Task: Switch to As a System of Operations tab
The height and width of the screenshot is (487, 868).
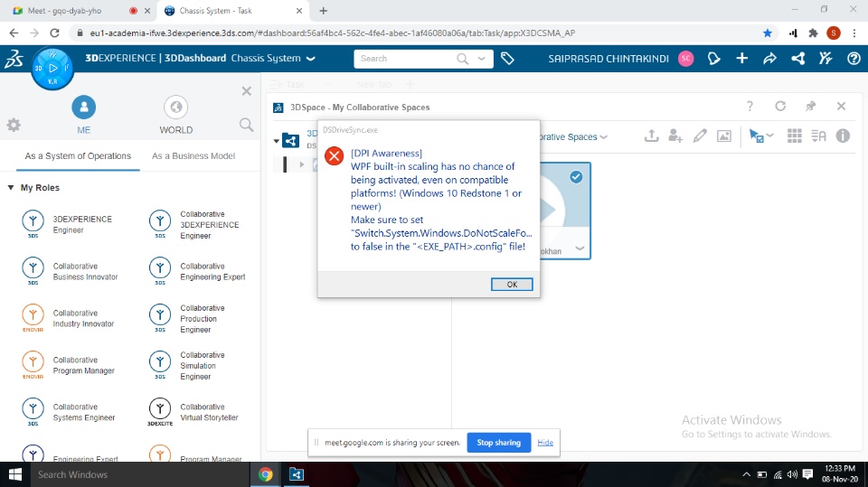Action: [78, 156]
